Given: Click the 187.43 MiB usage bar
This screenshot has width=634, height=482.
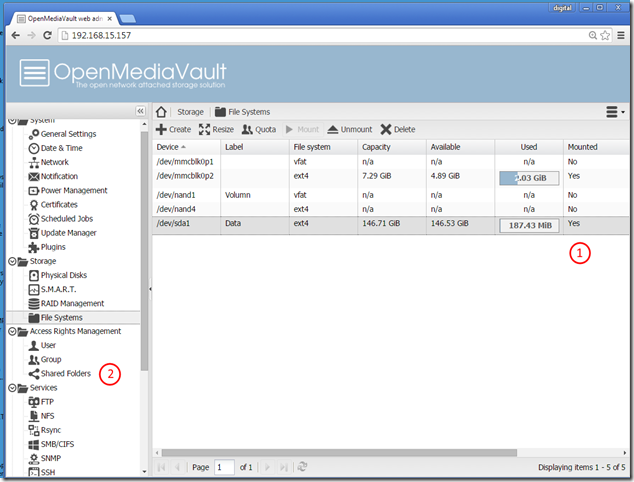Looking at the screenshot, I should 529,226.
